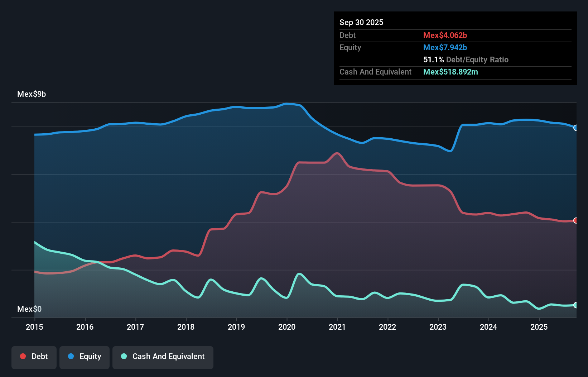Open details for the Cash And Equivalent row
588x377 pixels.
coord(375,72)
